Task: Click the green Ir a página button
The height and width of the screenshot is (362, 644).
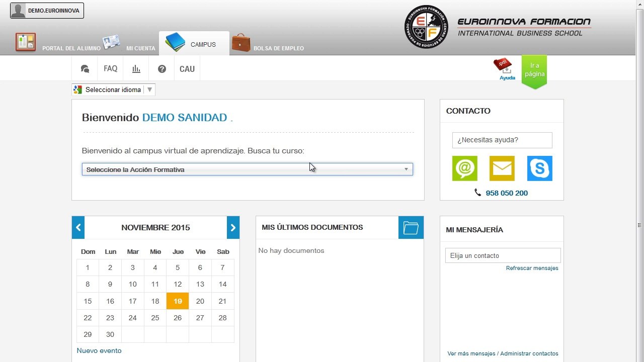Action: [x=534, y=72]
